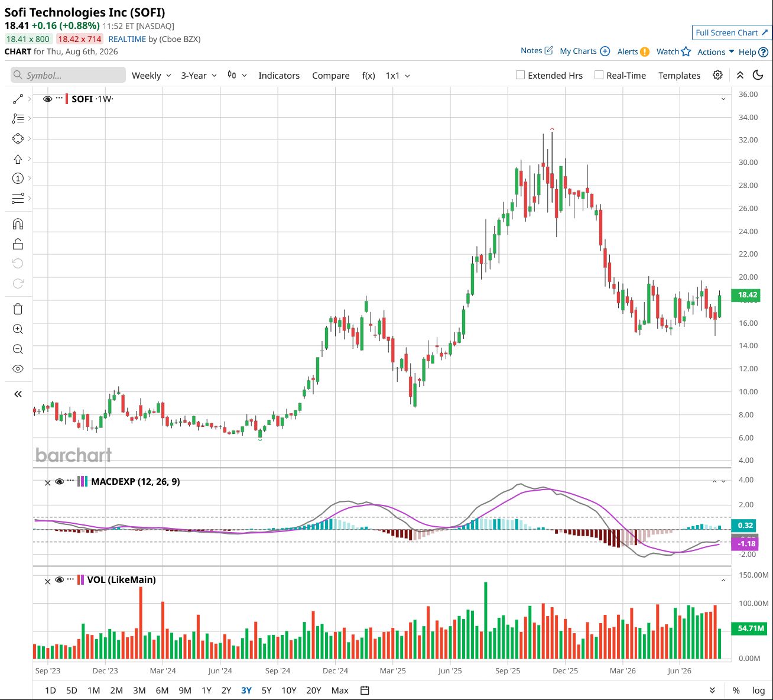Hide the VOL indicator with its eye icon
Screen dimensions: 773x700
[x=59, y=580]
